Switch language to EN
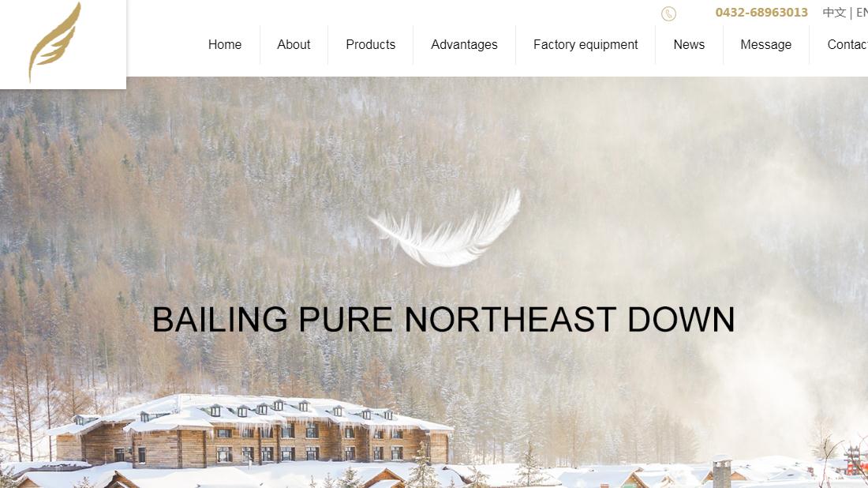868x488 pixels. click(862, 12)
